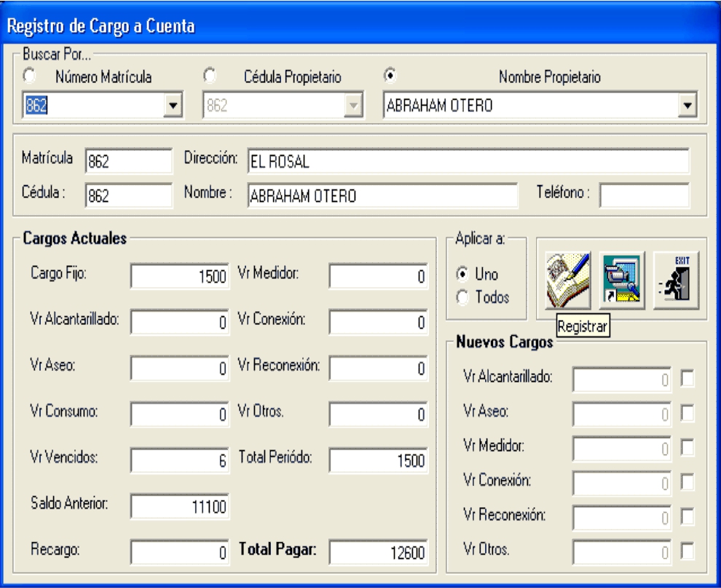
Task: Select the Cédula Propietario radio button
Action: [x=209, y=75]
